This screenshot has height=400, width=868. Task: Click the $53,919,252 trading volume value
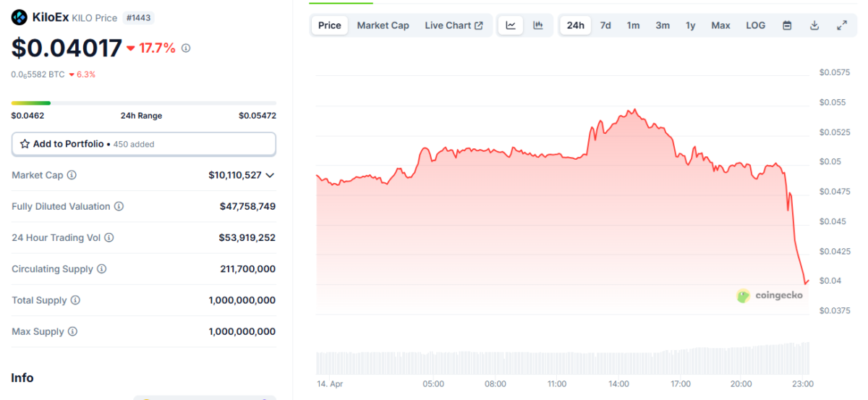coord(247,237)
